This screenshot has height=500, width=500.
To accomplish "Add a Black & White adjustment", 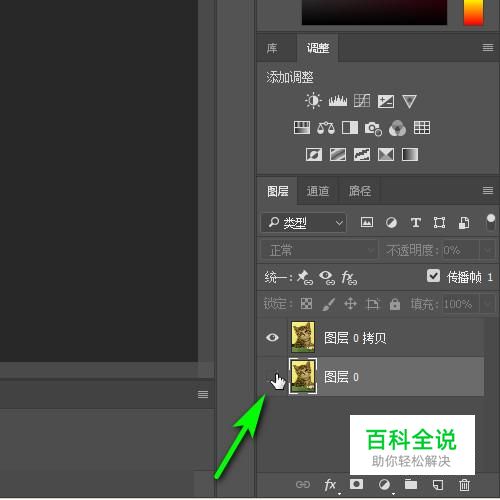I will pyautogui.click(x=350, y=128).
